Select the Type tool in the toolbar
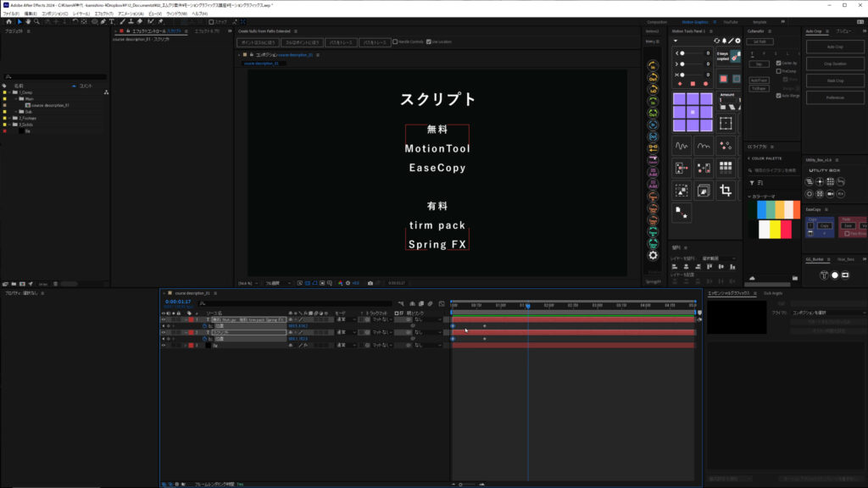Screen dimensions: 868x488 [111, 21]
